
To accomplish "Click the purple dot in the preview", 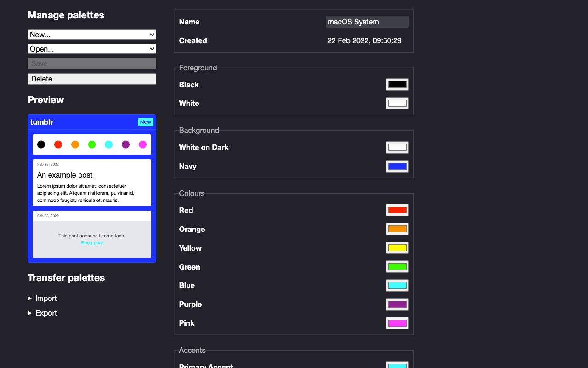I will click(125, 144).
